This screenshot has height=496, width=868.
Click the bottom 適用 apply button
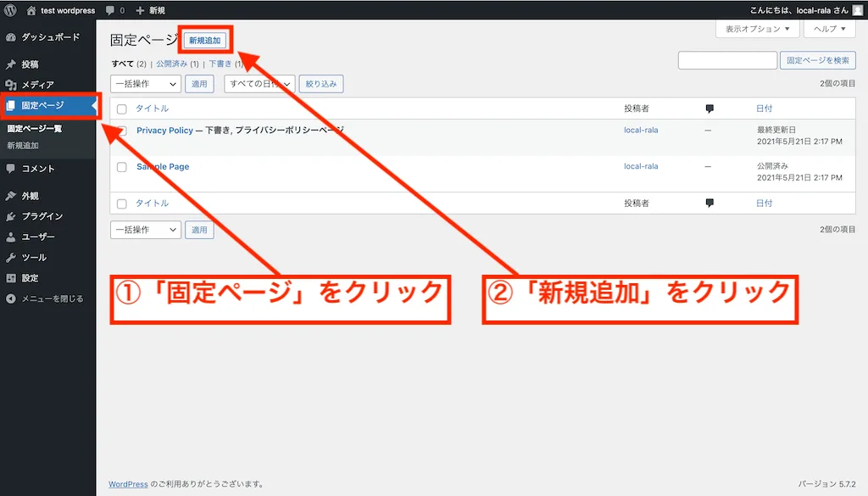point(199,230)
